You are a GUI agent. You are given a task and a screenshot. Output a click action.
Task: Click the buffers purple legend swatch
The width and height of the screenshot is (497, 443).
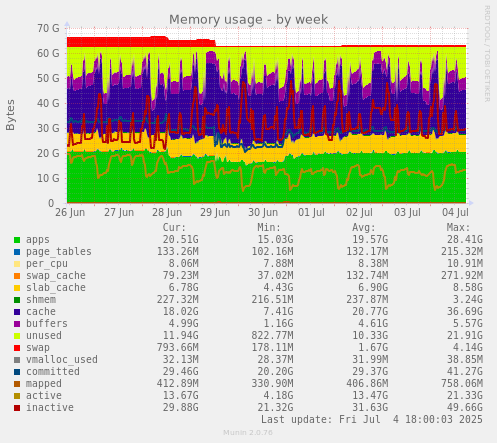(x=17, y=324)
